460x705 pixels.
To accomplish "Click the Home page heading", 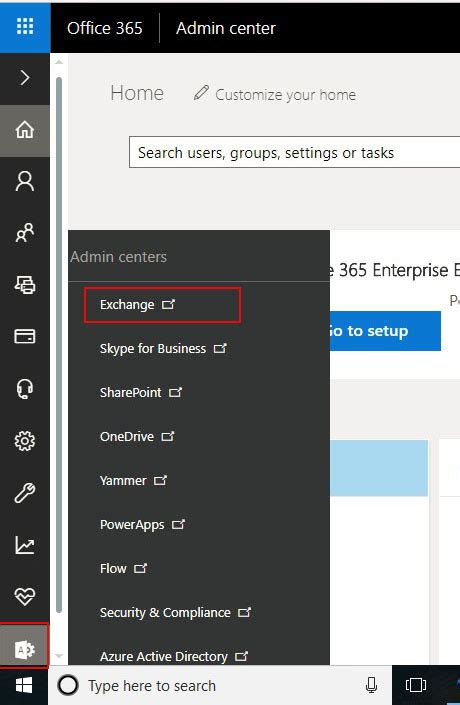I will click(x=137, y=94).
